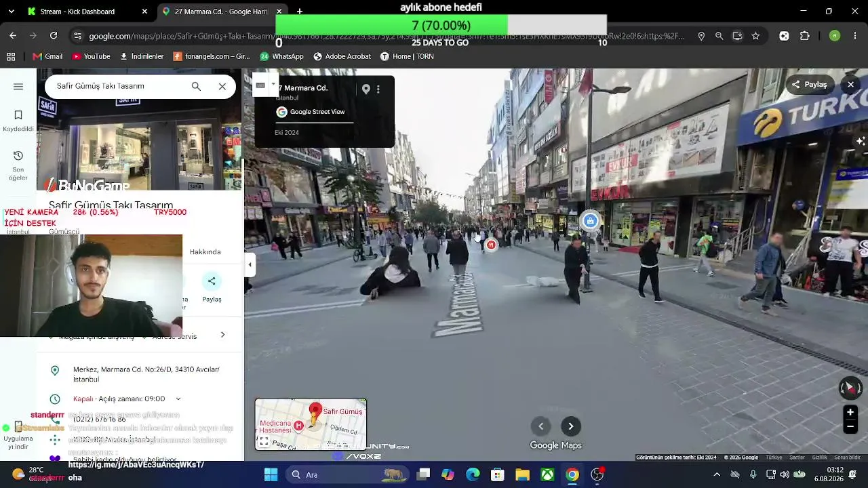Click the browser address bar URL
Screen dimensions: 868x488
(x=387, y=36)
